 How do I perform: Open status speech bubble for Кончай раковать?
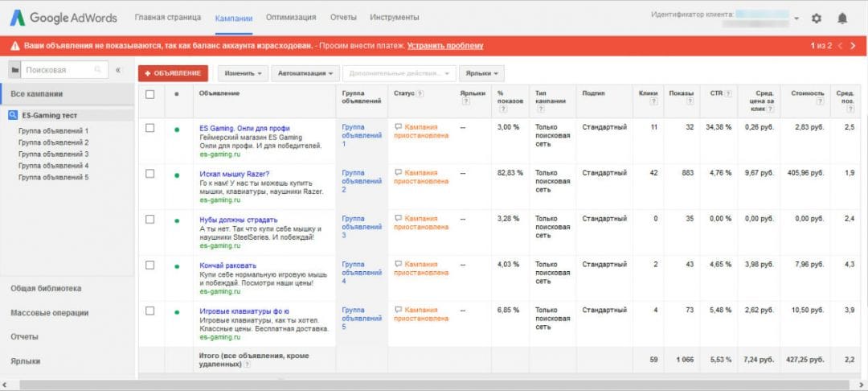click(x=398, y=264)
